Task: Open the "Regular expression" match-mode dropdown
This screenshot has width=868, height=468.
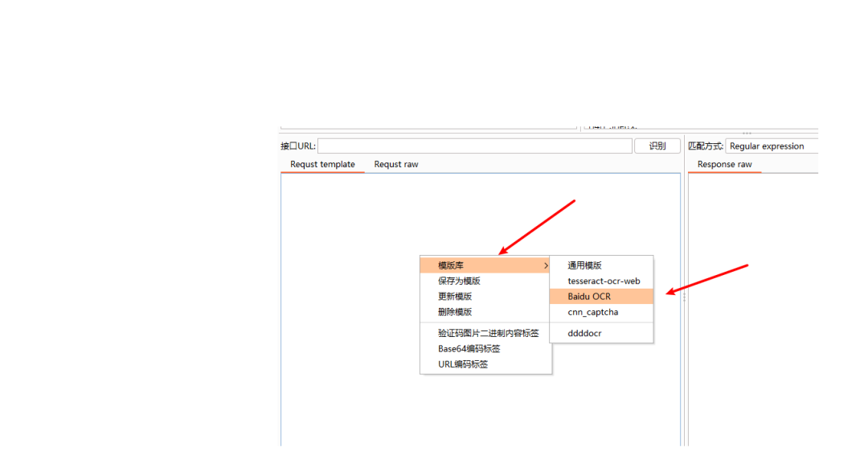Action: 771,146
